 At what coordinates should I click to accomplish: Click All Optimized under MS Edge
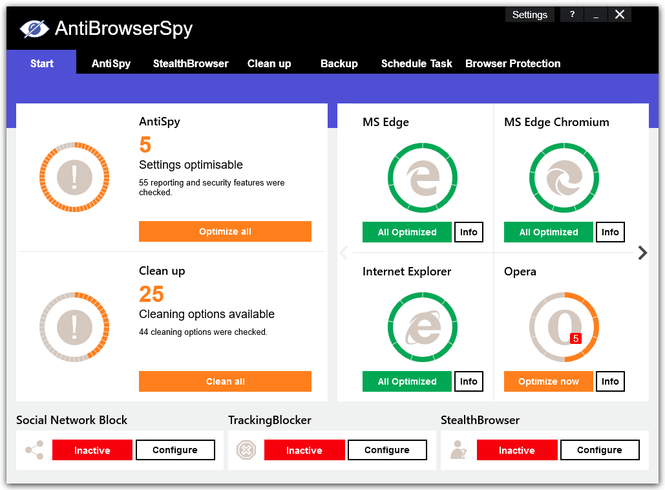coord(407,232)
